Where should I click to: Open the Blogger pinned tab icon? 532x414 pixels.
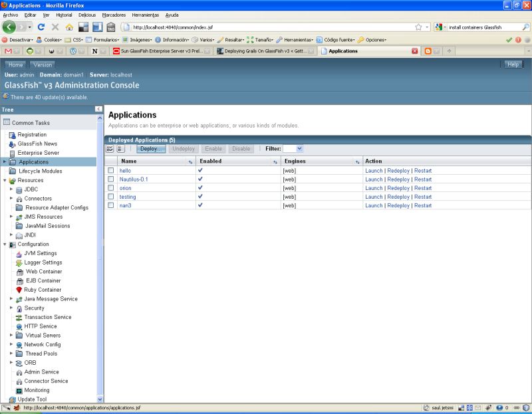point(428,51)
